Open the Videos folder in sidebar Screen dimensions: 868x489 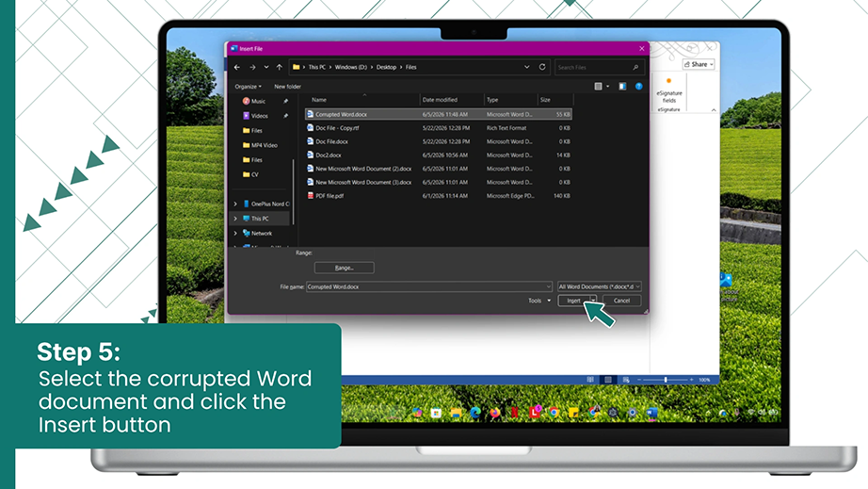(x=255, y=116)
